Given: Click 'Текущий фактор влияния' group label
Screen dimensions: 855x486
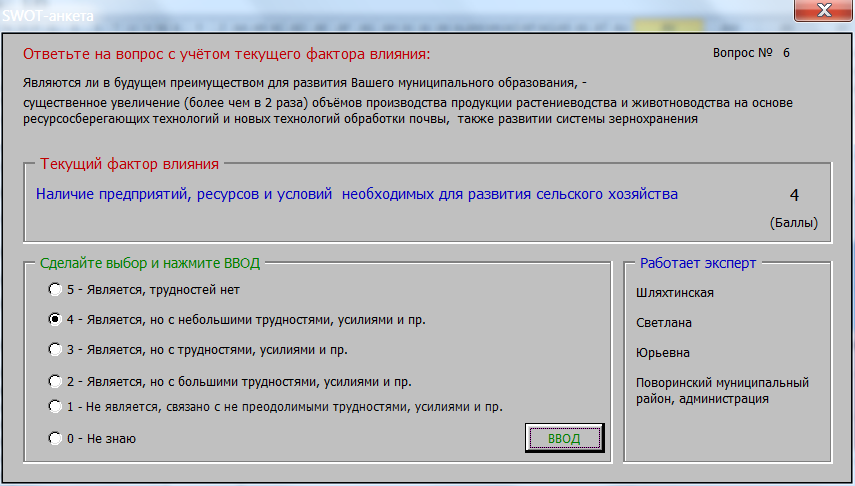Looking at the screenshot, I should pyautogui.click(x=130, y=164).
